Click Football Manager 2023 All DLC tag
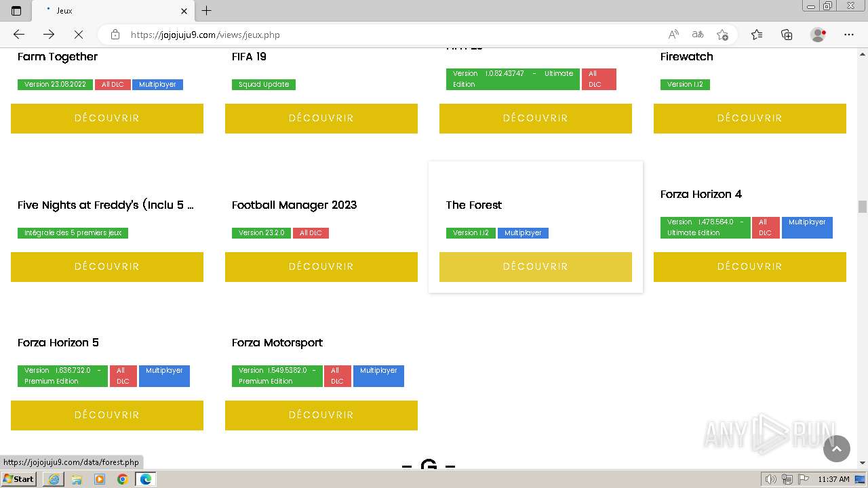Viewport: 868px width, 488px height. click(x=311, y=233)
